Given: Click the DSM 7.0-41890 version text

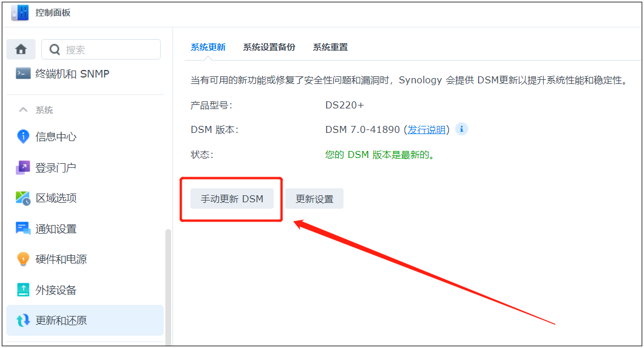Looking at the screenshot, I should tap(363, 129).
